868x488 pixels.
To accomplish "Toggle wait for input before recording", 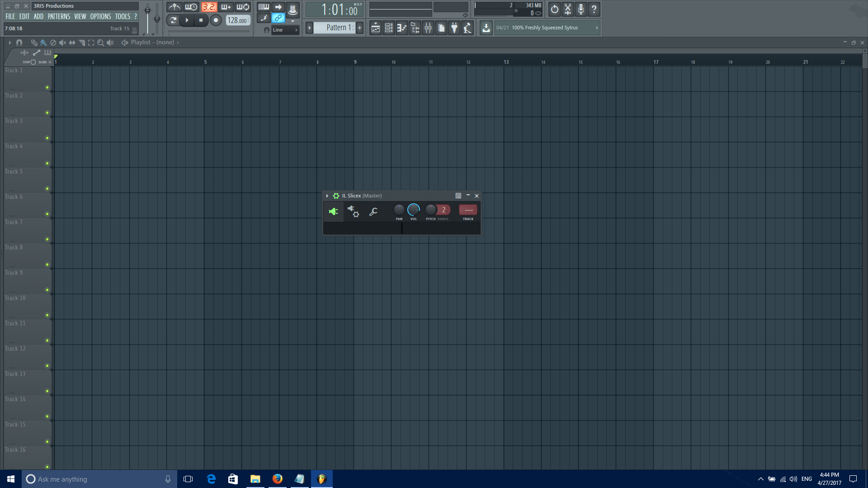I will (191, 7).
